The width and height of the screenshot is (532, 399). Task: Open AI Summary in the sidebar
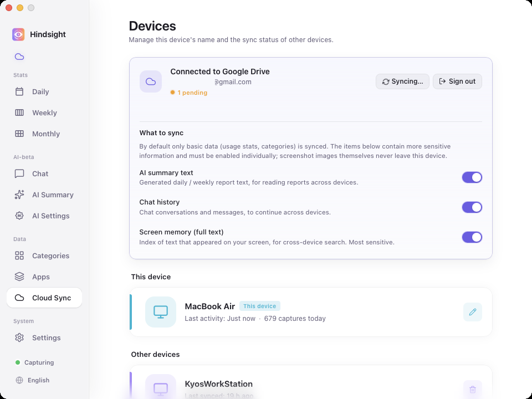(44, 195)
